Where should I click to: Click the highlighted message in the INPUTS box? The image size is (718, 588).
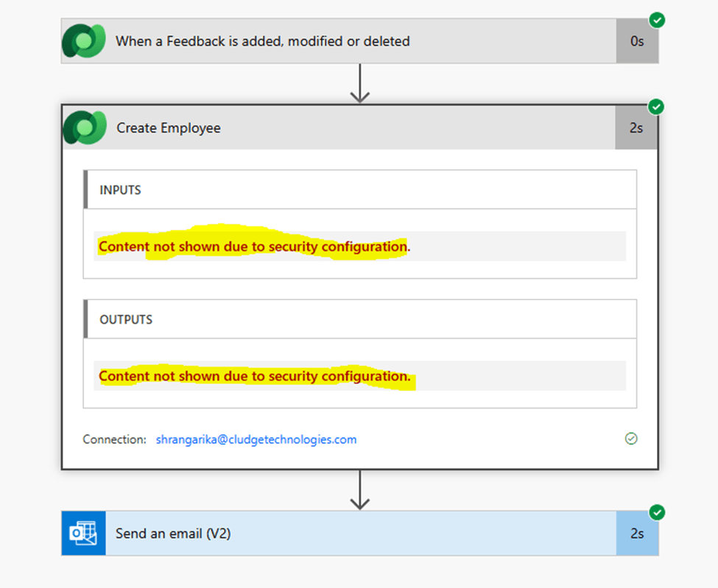[254, 247]
